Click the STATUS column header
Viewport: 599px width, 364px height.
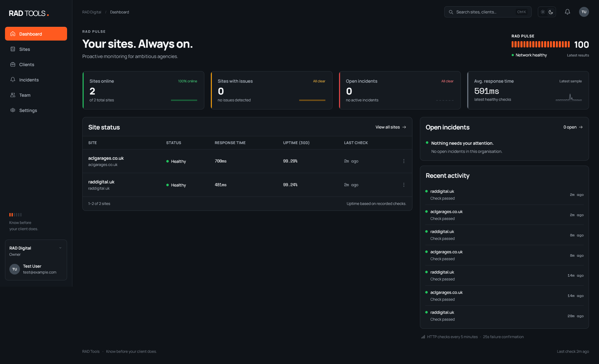(173, 143)
